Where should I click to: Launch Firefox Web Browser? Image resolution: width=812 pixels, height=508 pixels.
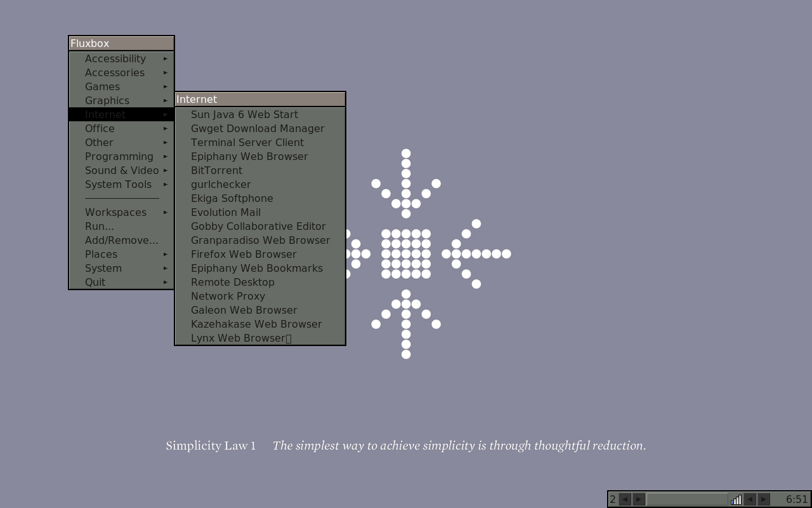tap(260, 254)
